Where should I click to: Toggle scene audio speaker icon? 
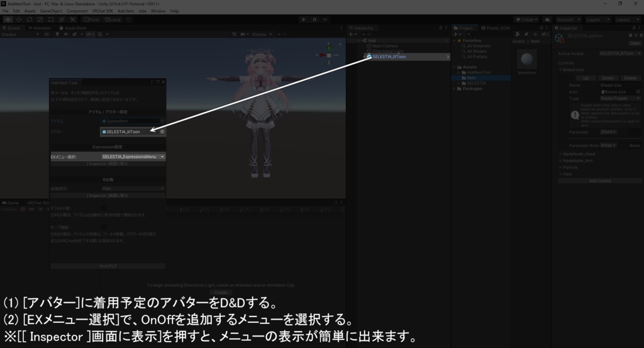click(x=65, y=35)
